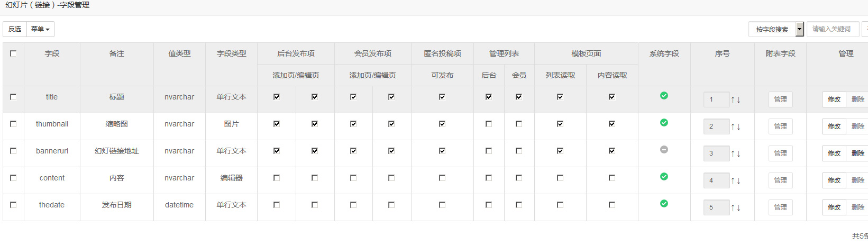Click 管理 for the content field
Screen dimensions: 868x245
[x=781, y=180]
